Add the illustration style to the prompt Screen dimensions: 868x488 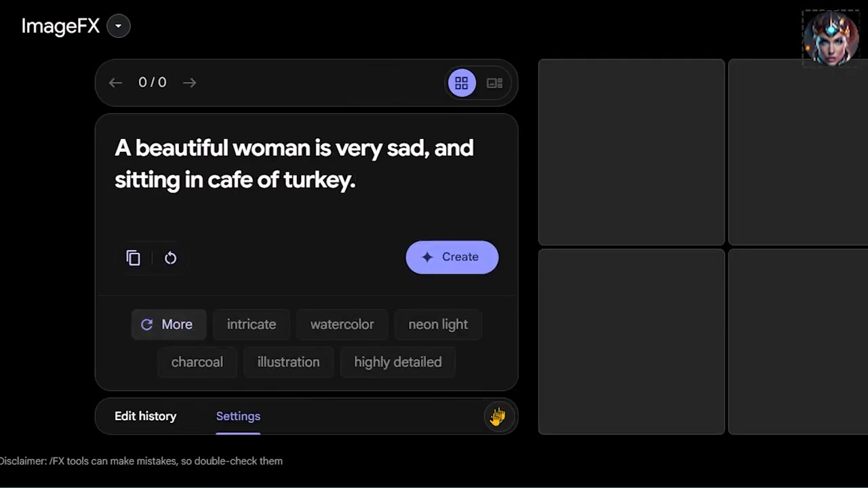tap(288, 362)
